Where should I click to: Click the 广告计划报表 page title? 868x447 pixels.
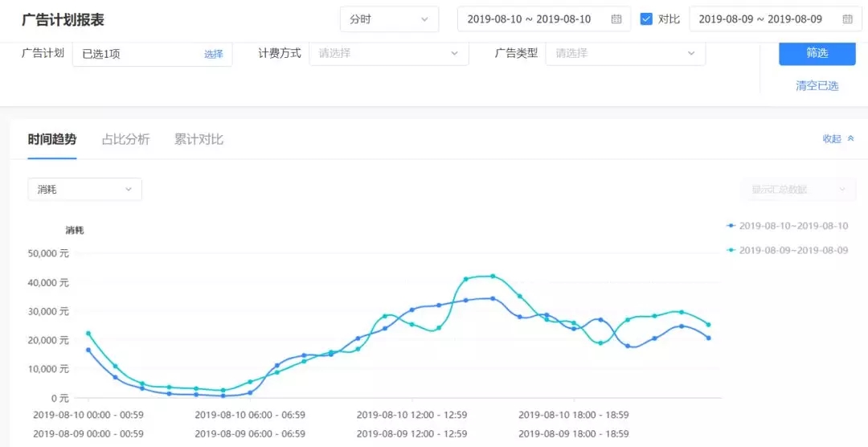click(x=63, y=19)
